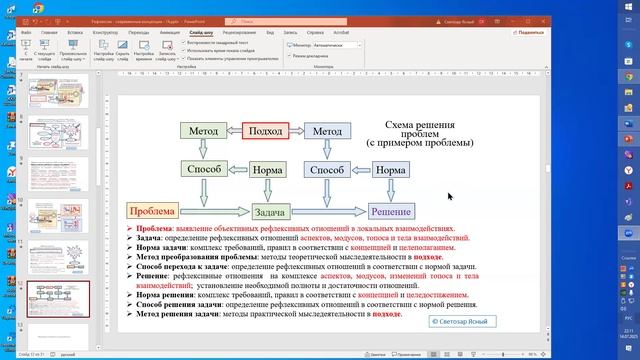Switch to the Вид tab
This screenshot has height=360, width=640.
tap(270, 33)
